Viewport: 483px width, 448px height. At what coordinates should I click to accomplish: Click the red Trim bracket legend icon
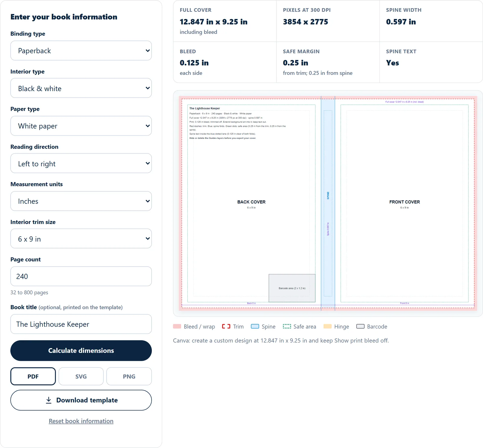coord(226,326)
